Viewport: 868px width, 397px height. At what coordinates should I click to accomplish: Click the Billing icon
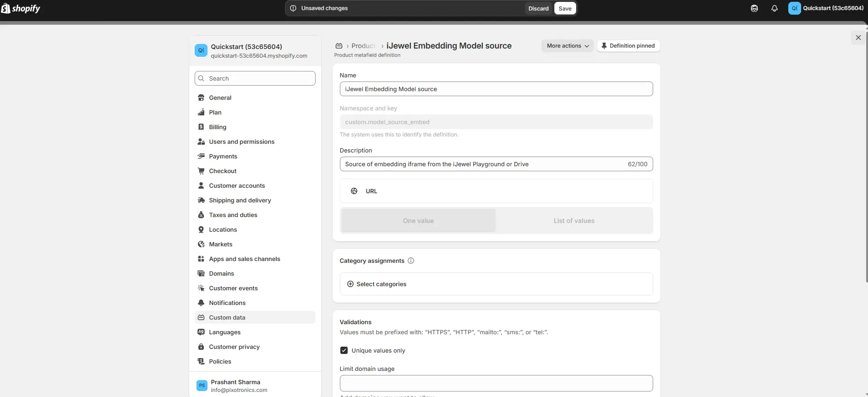[201, 127]
